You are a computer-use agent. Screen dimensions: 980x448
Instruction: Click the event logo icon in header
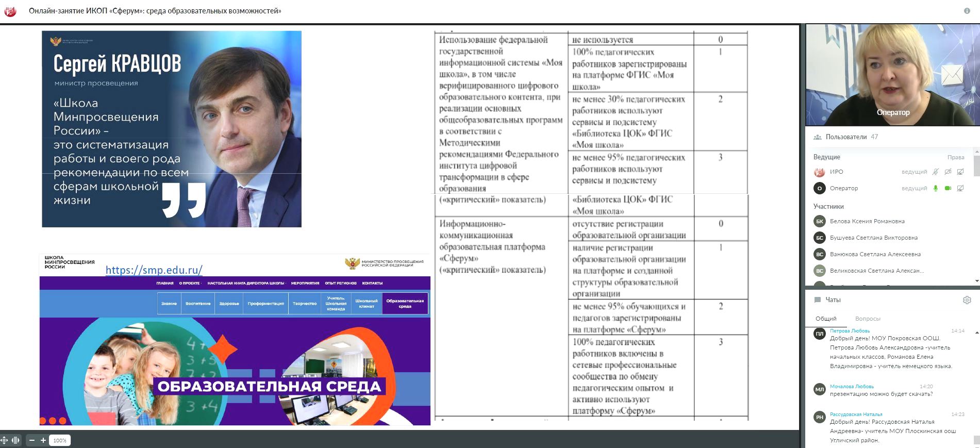(10, 11)
